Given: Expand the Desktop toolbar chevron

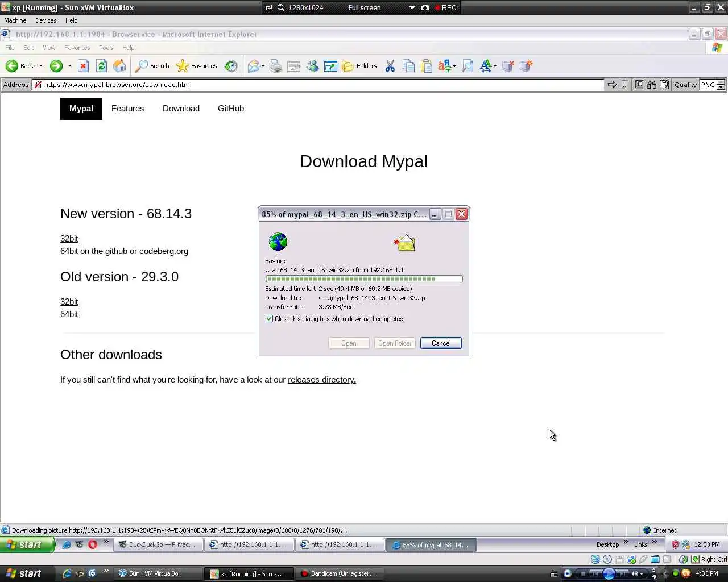Looking at the screenshot, I should [626, 542].
